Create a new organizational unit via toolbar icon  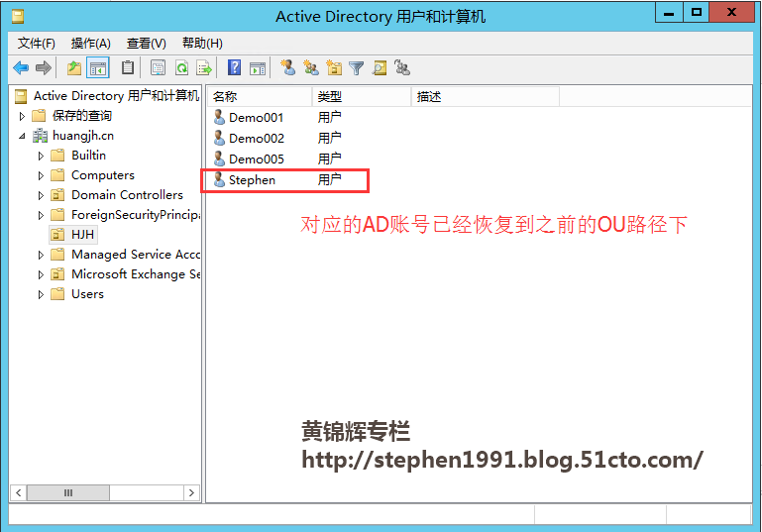point(334,68)
